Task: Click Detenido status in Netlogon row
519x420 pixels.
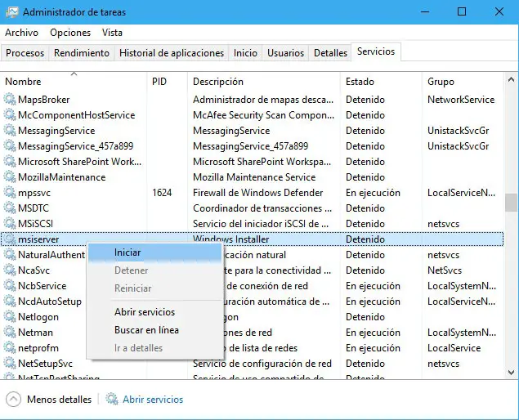Action: click(x=365, y=317)
